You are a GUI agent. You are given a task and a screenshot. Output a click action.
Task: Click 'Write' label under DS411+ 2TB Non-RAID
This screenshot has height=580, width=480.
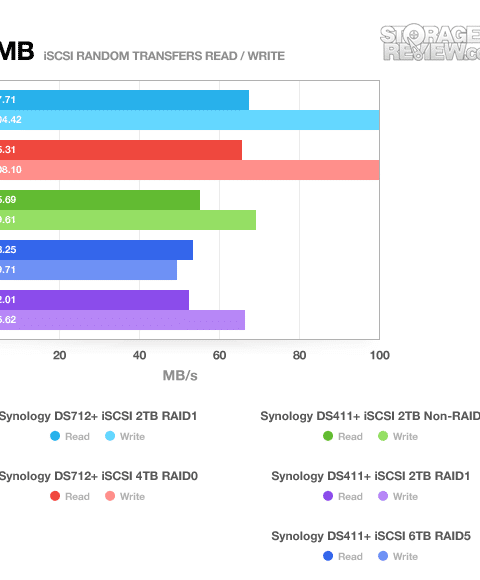tap(405, 436)
